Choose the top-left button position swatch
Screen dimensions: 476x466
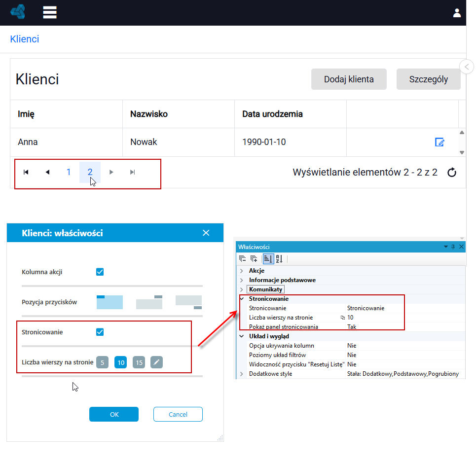(x=110, y=302)
